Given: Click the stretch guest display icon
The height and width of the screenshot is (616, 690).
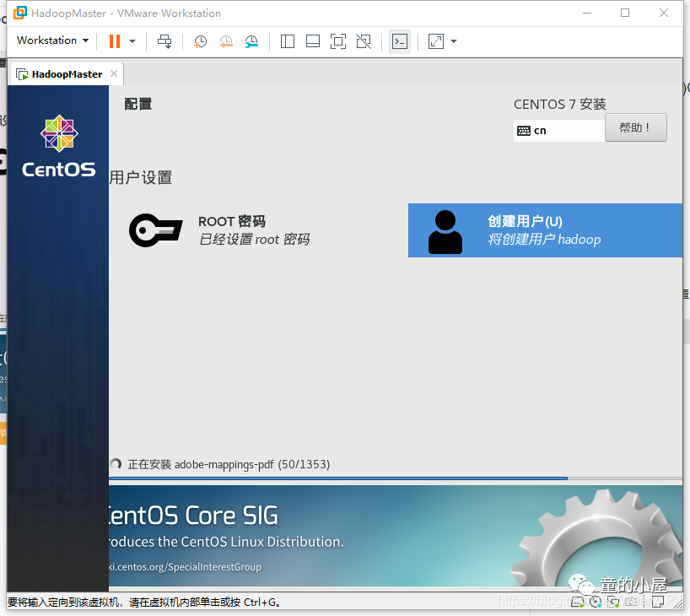Looking at the screenshot, I should pos(436,41).
